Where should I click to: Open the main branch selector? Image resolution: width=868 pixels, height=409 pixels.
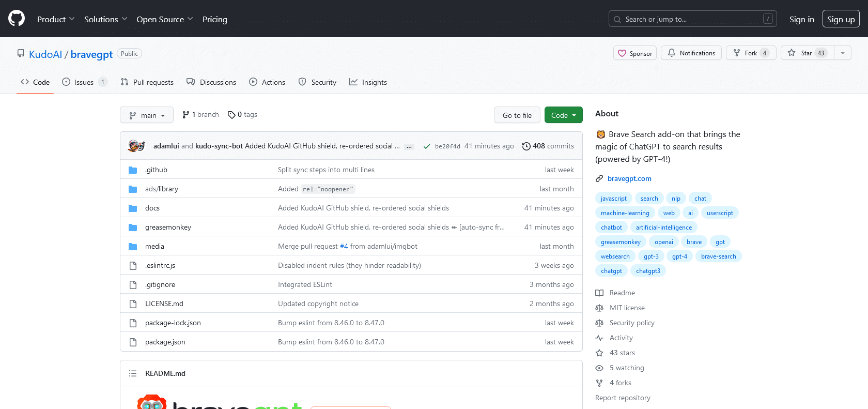[147, 115]
